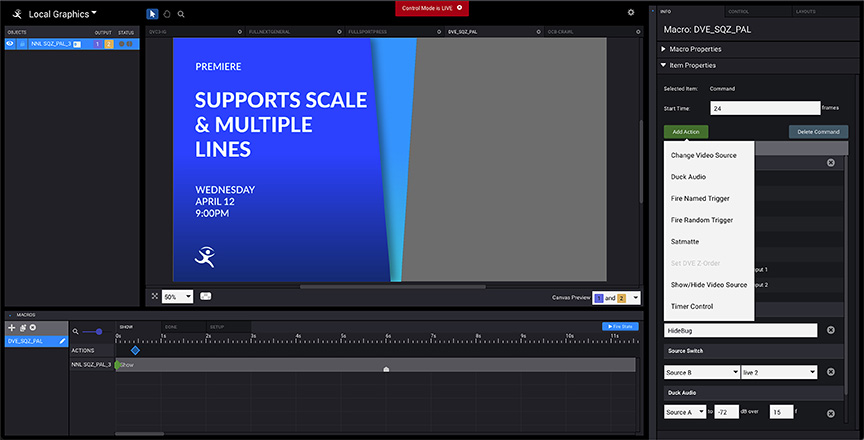Toggle visibility eye for NNL SQZ_PAL_3
Screen dimensions: 864x440
point(10,44)
